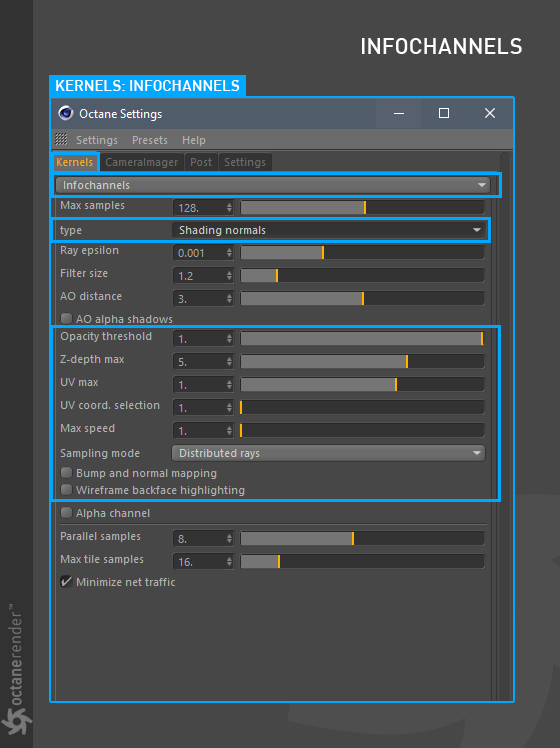Close the Octane Settings window

coord(489,114)
